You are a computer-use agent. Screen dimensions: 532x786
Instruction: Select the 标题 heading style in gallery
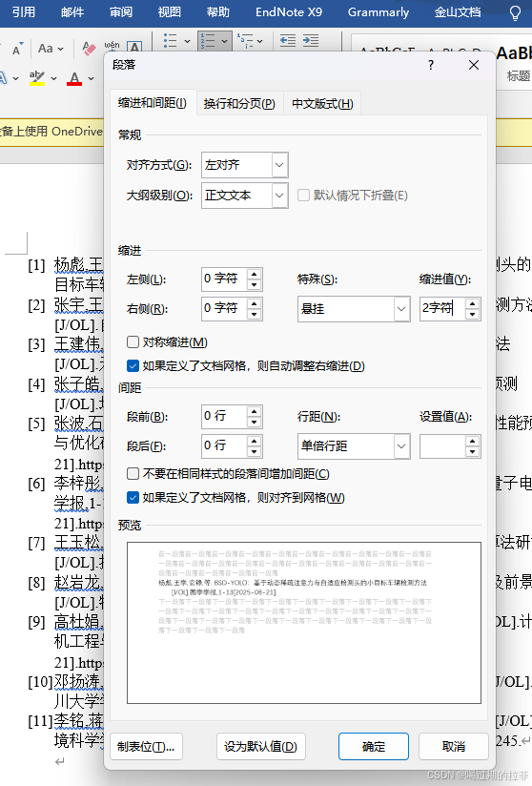pyautogui.click(x=515, y=64)
